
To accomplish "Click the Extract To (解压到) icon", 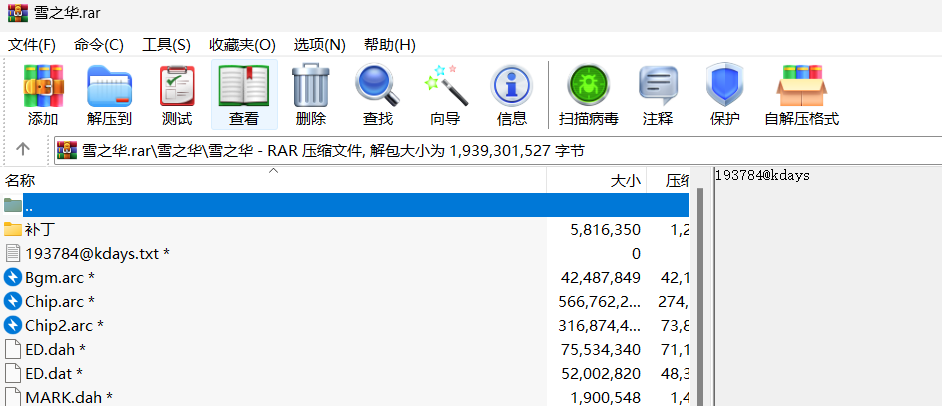I will tap(109, 96).
